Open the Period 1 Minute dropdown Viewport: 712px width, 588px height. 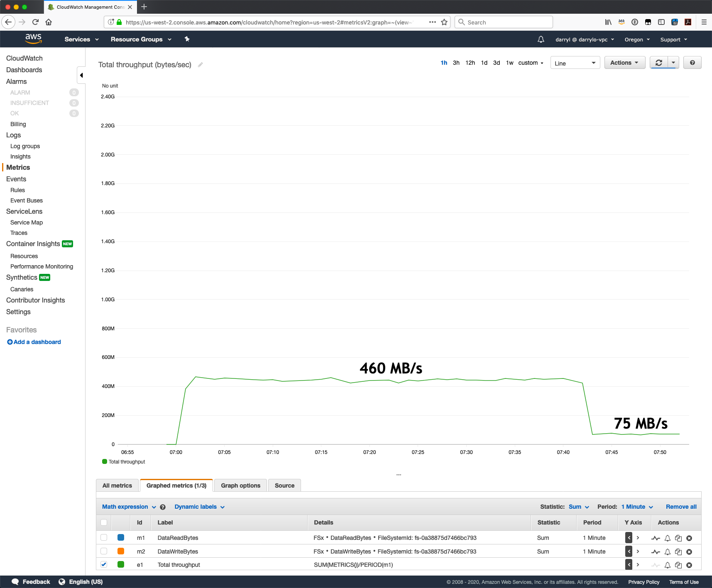635,507
